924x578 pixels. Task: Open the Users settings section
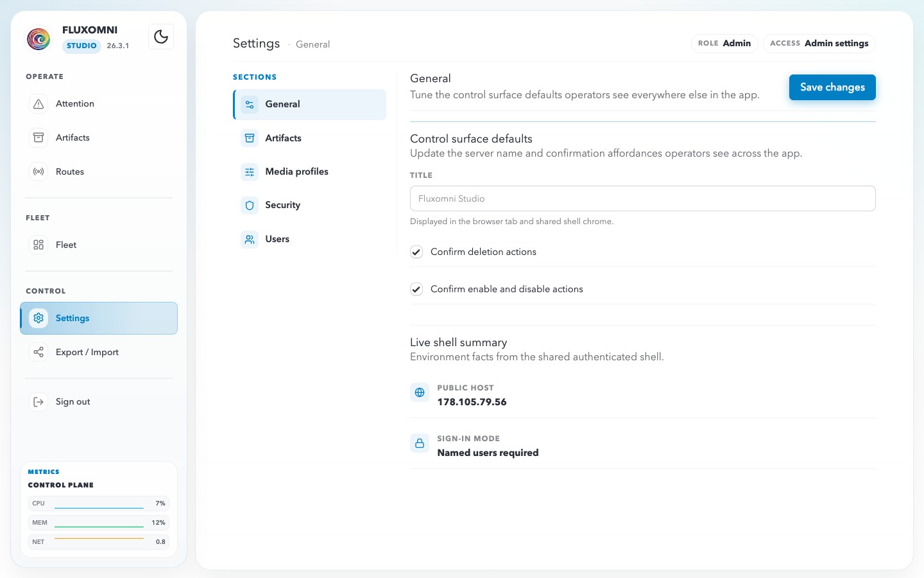pos(310,240)
